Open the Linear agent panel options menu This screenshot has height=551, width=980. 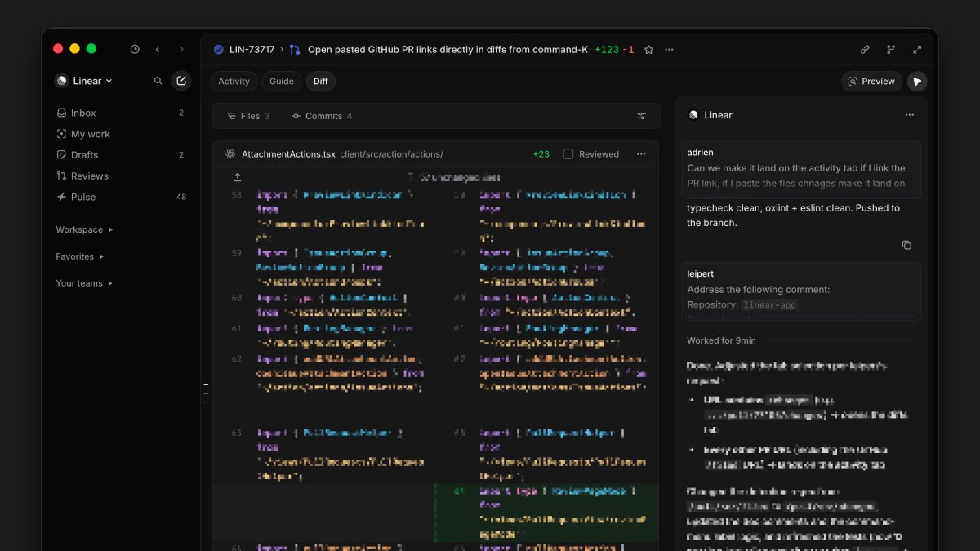click(910, 115)
